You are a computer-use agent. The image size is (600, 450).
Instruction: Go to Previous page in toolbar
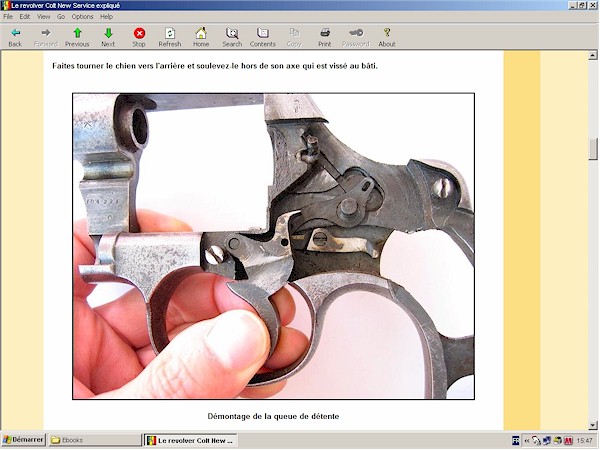77,33
